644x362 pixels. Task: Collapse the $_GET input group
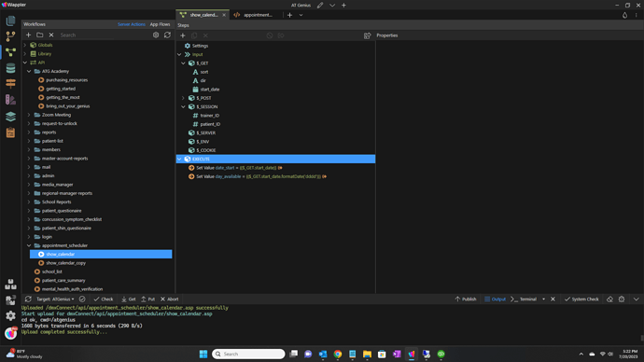pyautogui.click(x=183, y=63)
